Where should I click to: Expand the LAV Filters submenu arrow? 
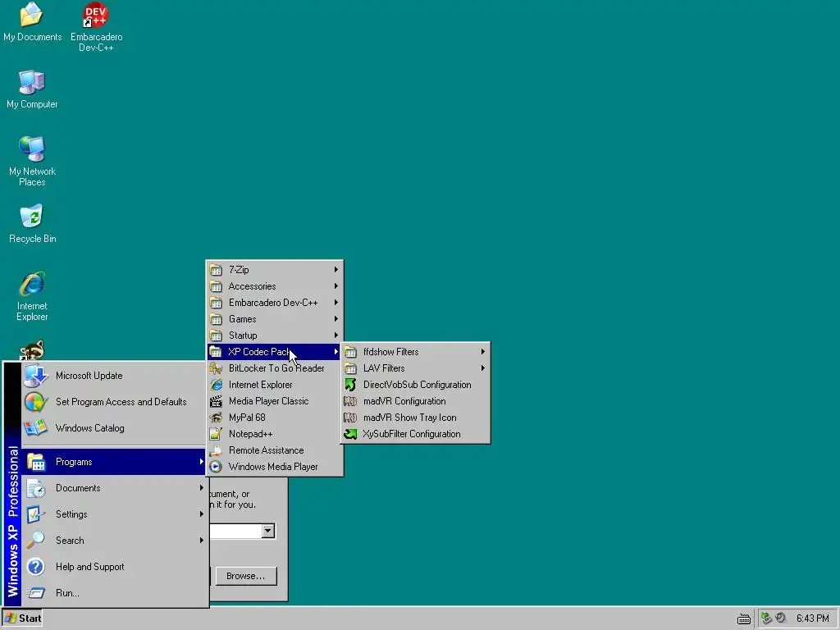click(482, 368)
